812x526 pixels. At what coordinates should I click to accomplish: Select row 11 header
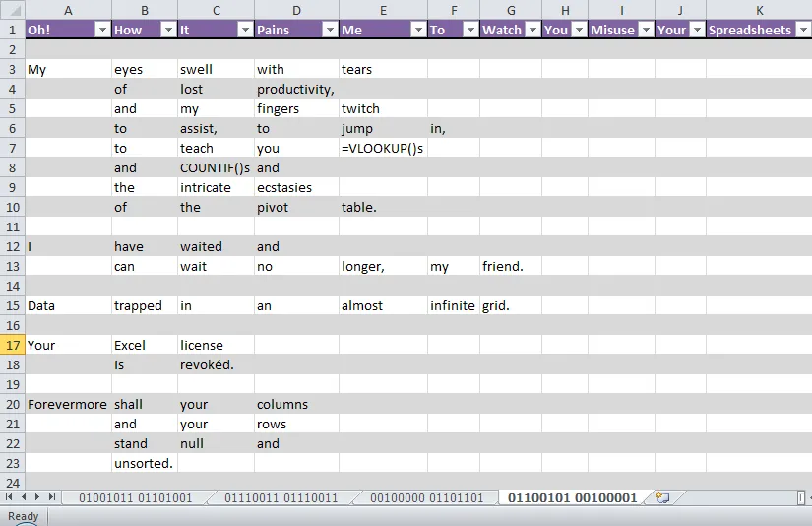click(x=13, y=227)
